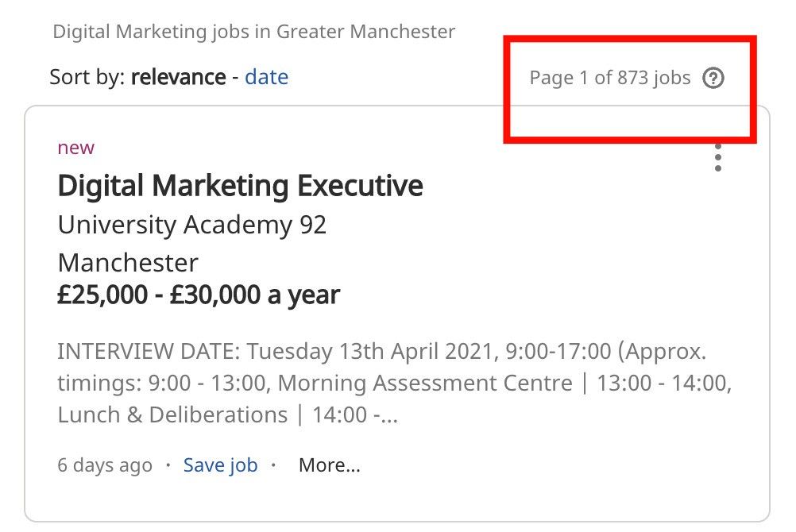796x532 pixels.
Task: Click the 'new' badge on the job card
Action: (x=75, y=147)
